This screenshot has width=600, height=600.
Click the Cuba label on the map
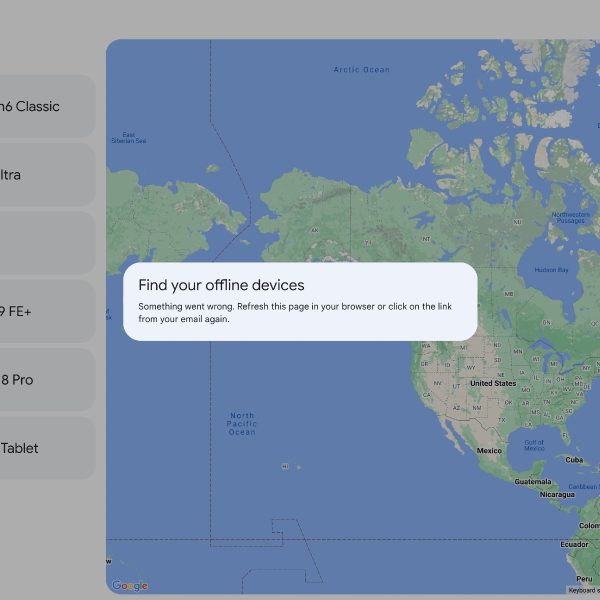click(x=574, y=460)
